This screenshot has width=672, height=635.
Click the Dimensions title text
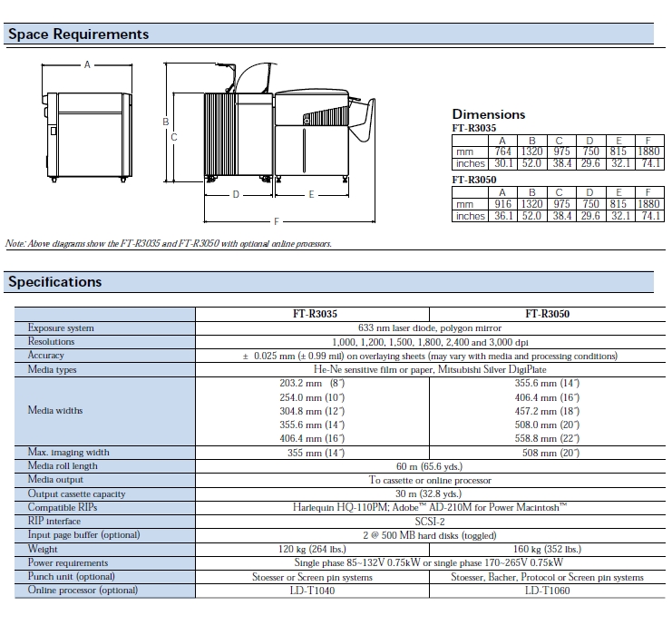pos(489,114)
